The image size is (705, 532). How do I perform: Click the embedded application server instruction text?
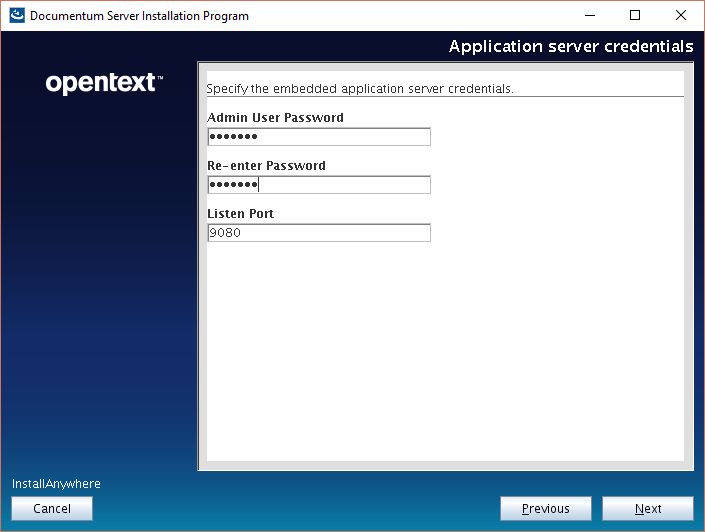(x=359, y=89)
